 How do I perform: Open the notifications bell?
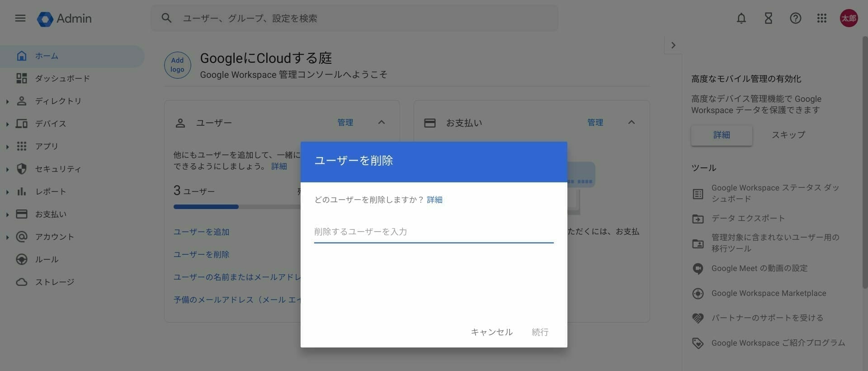pyautogui.click(x=741, y=18)
